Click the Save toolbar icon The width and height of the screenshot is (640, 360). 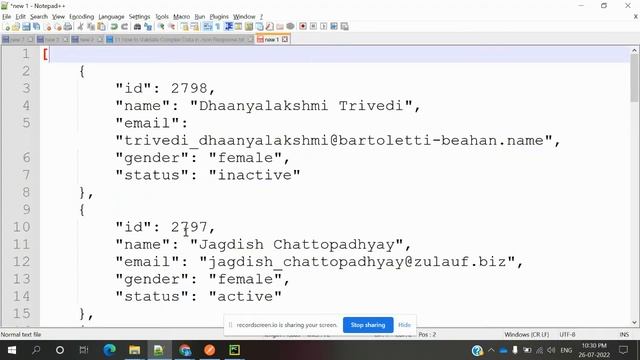pyautogui.click(x=26, y=27)
